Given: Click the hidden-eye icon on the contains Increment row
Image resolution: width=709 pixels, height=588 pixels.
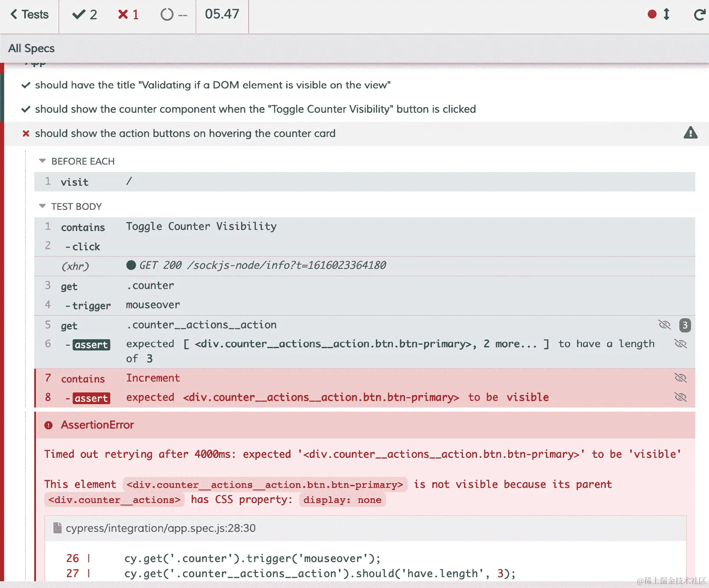Looking at the screenshot, I should (681, 378).
